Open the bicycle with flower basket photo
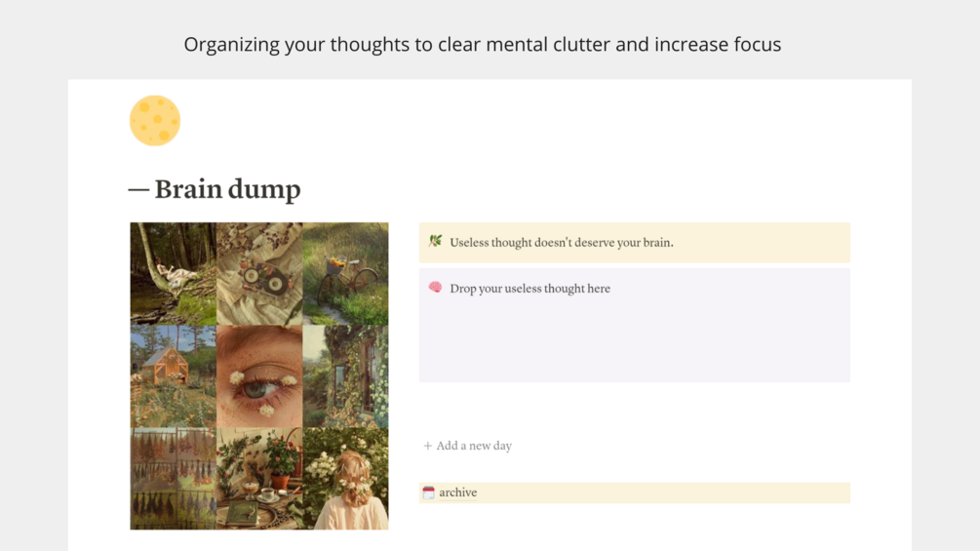The image size is (980, 551). pos(345,274)
